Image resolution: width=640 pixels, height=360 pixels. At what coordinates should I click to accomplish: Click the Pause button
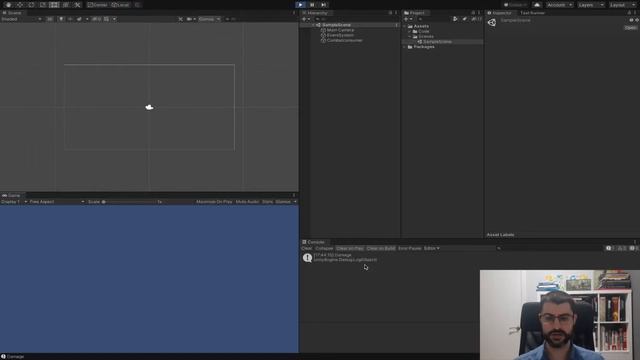point(312,5)
